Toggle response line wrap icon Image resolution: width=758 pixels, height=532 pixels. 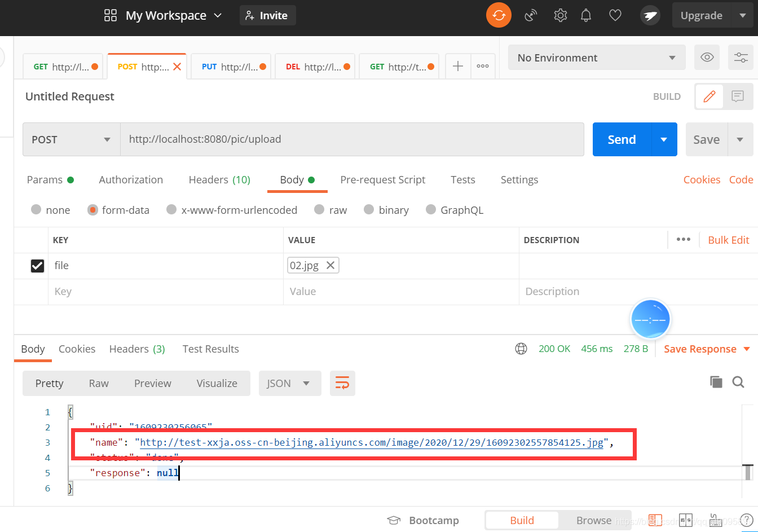[342, 383]
